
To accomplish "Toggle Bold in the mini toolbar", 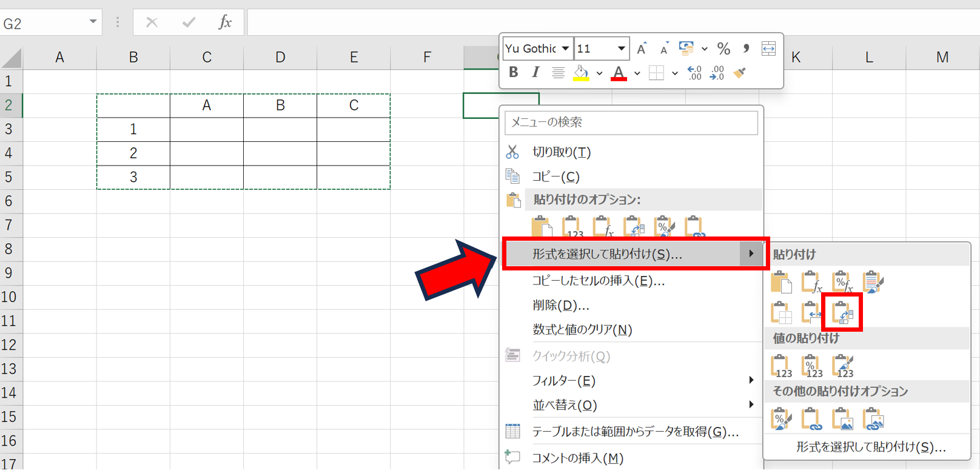I will coord(514,73).
